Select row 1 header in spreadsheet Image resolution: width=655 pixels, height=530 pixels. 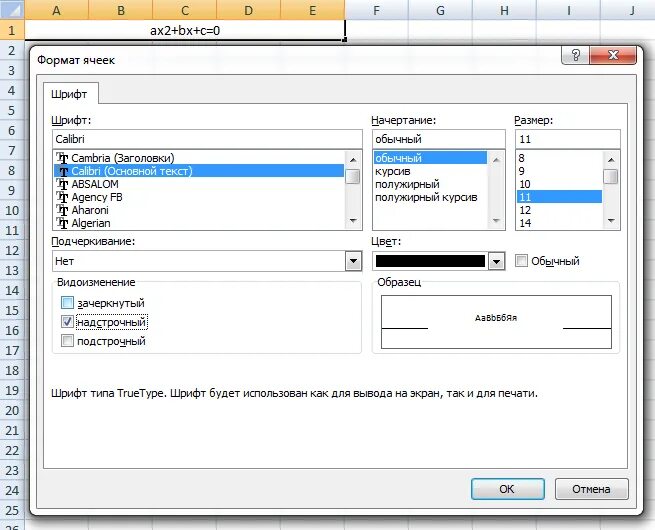pos(12,30)
